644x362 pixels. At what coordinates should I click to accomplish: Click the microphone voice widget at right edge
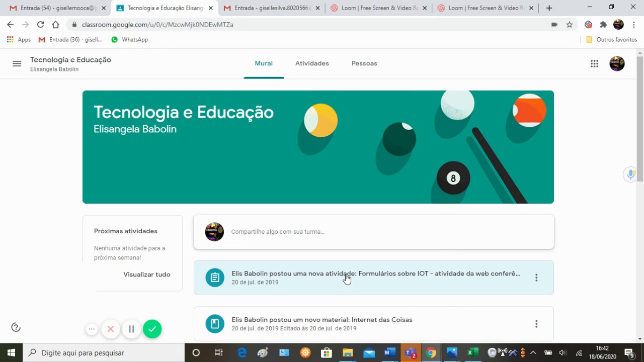(631, 174)
